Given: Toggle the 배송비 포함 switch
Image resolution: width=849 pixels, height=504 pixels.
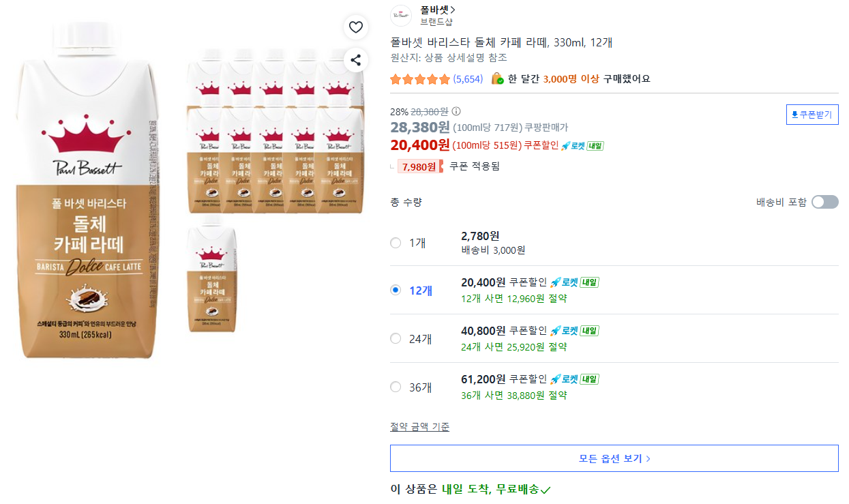Looking at the screenshot, I should pyautogui.click(x=824, y=202).
